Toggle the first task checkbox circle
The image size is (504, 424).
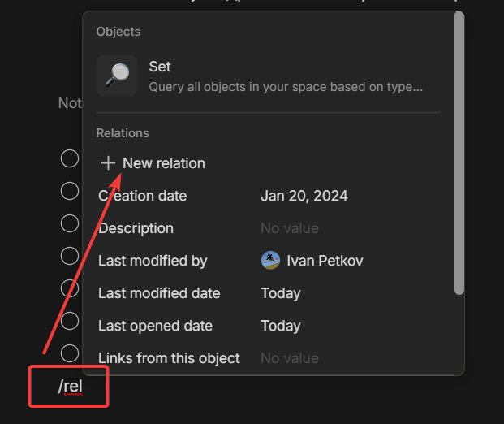[70, 158]
